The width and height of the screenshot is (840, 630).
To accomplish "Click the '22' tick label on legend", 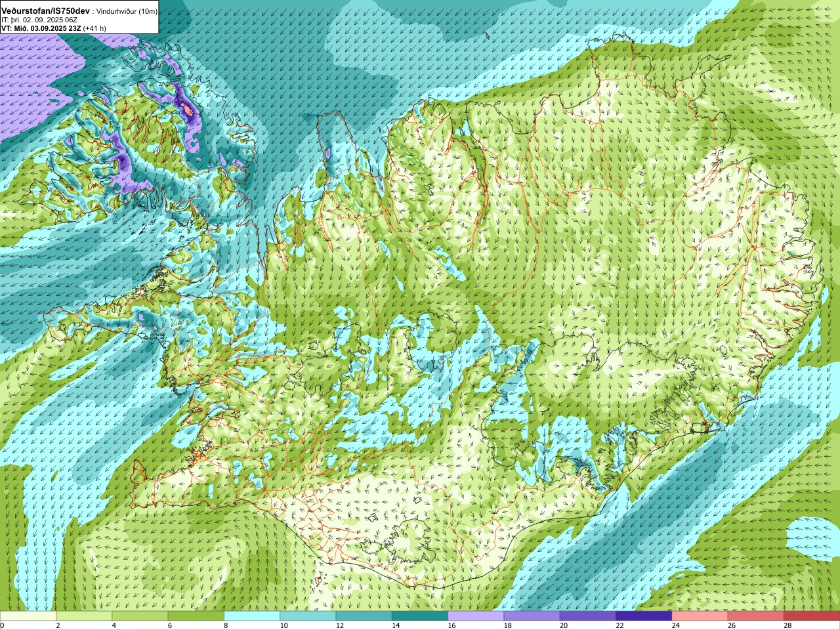I will (x=619, y=625).
